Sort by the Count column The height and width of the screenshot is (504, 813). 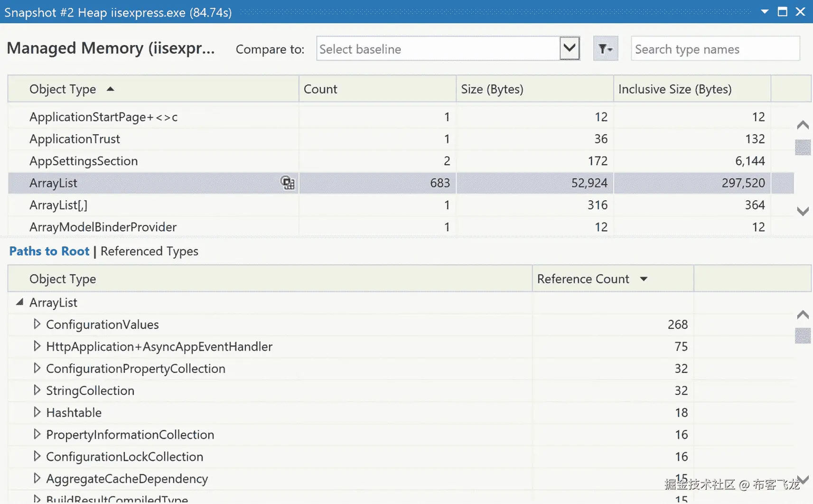[x=378, y=89]
